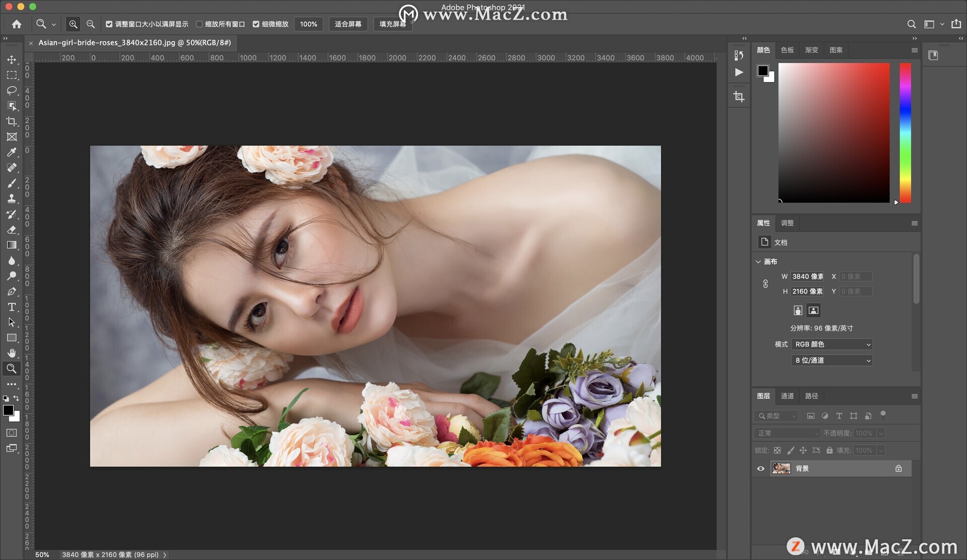This screenshot has width=967, height=560.
Task: Select the Gradient tool
Action: [12, 245]
